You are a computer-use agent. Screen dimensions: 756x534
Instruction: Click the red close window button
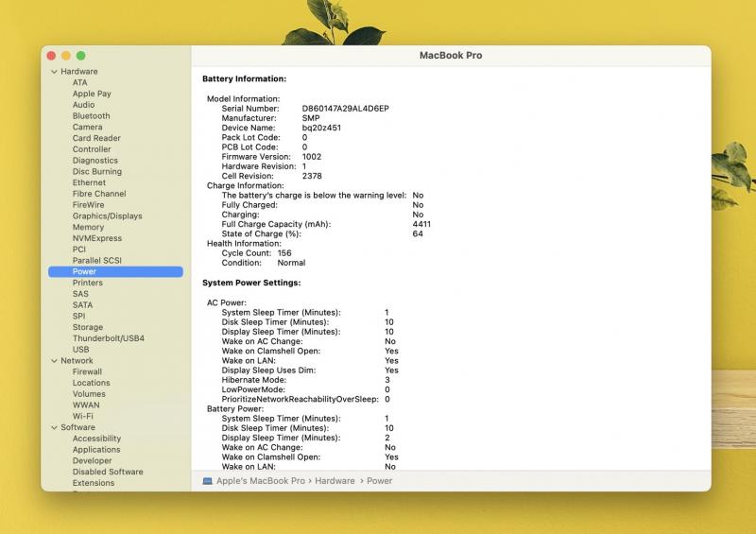[52, 56]
